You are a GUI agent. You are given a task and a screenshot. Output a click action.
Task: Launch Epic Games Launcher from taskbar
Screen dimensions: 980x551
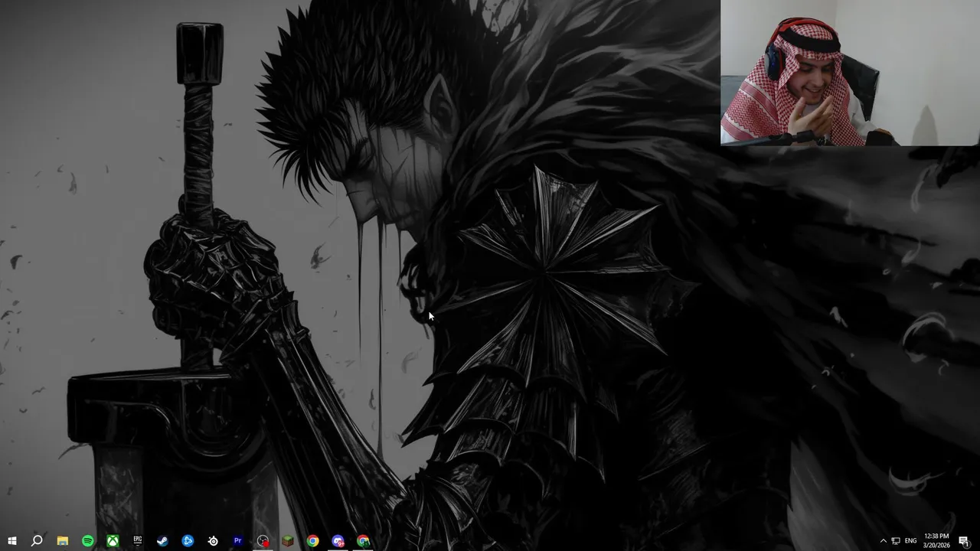tap(138, 540)
